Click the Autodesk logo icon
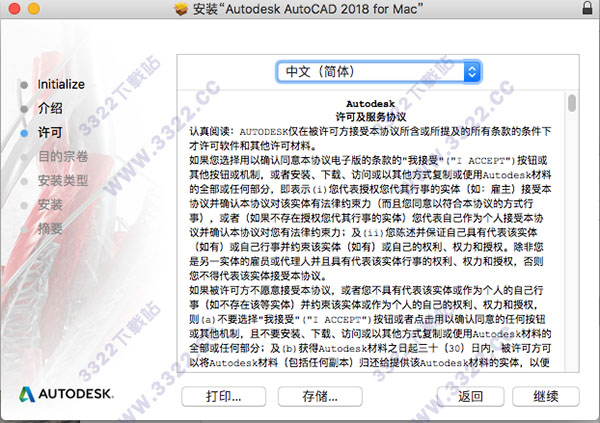600x423 pixels. (x=27, y=394)
